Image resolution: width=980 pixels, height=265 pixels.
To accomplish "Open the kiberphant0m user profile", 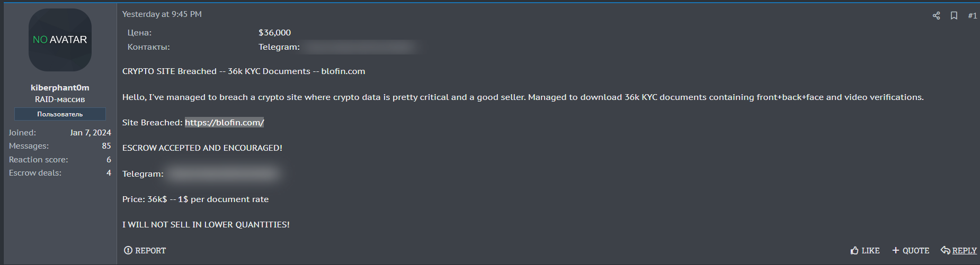I will pos(60,88).
